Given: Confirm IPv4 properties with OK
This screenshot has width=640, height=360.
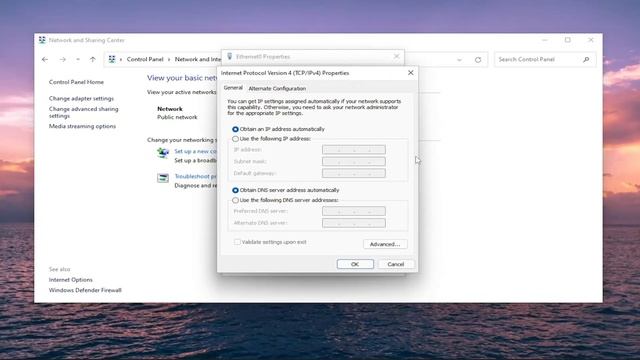Looking at the screenshot, I should click(355, 264).
